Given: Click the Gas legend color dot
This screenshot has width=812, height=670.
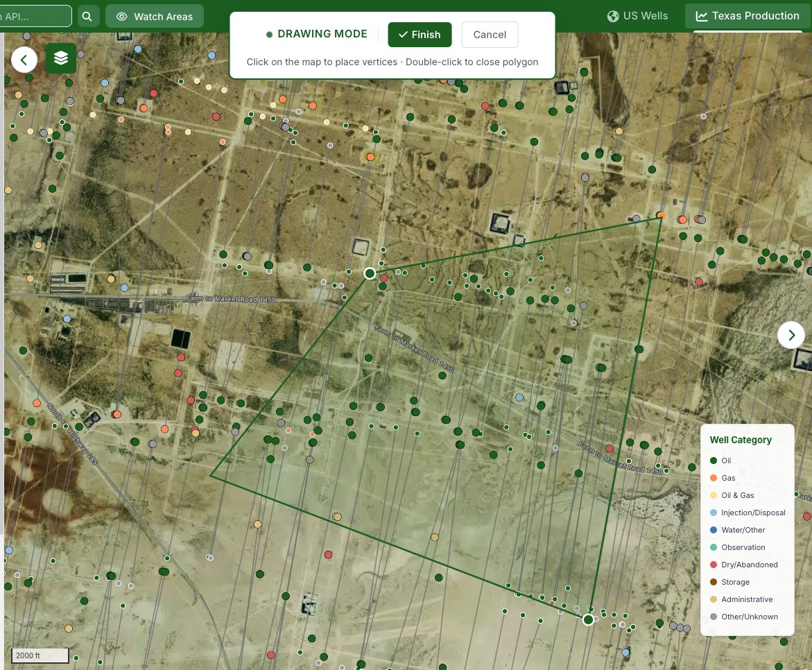Looking at the screenshot, I should 713,478.
